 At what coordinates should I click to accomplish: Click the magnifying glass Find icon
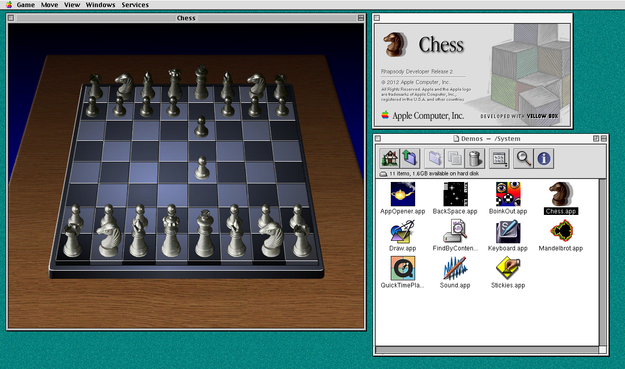[523, 158]
